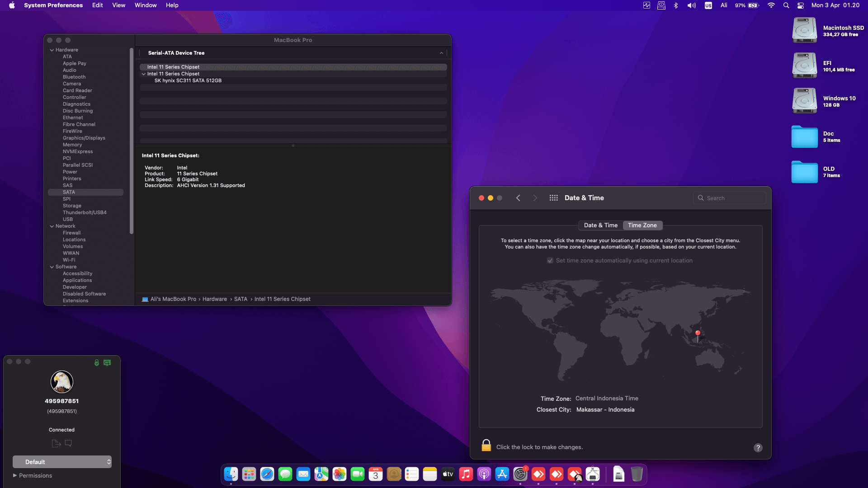Open the chat icon in AnyDesk panel
Screen dimensions: 868x488
point(68,443)
